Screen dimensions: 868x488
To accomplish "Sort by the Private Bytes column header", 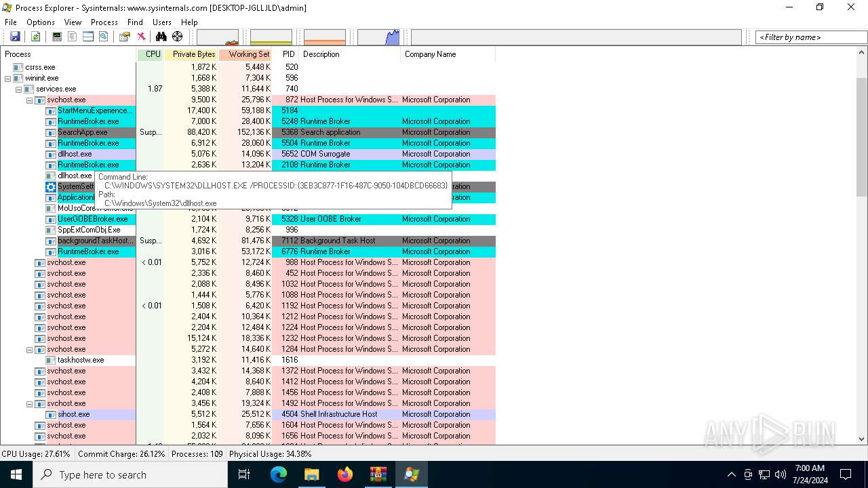I will [x=191, y=54].
